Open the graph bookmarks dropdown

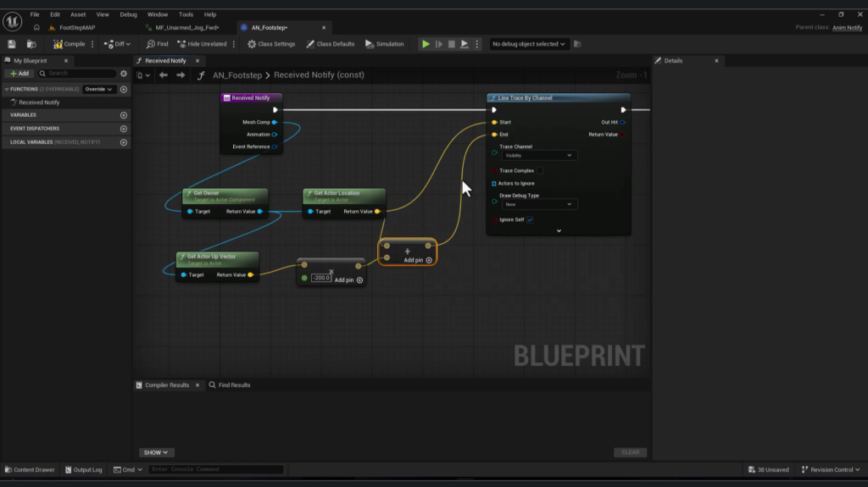point(143,75)
